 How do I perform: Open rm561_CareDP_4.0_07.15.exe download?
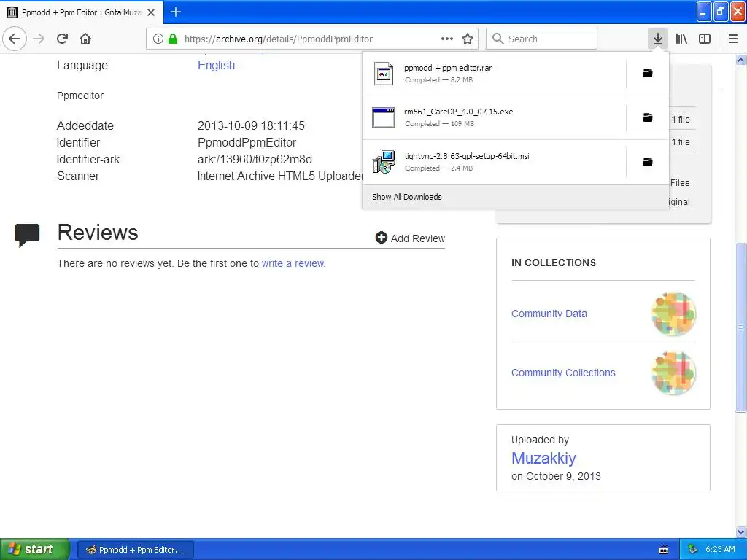(x=494, y=117)
